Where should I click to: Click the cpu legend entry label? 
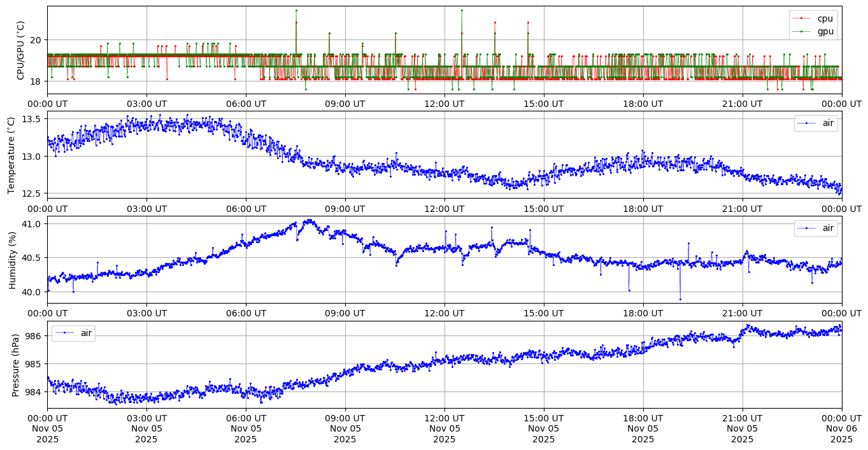(825, 18)
